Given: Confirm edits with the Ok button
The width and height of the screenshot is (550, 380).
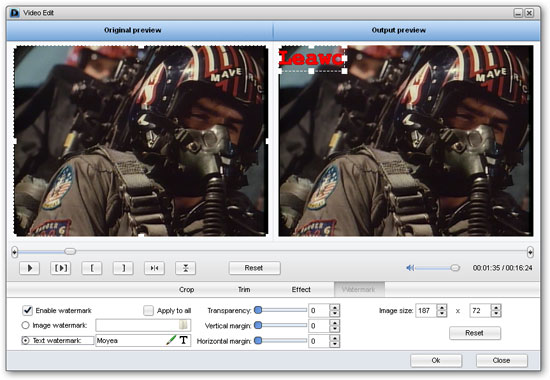Looking at the screenshot, I should (436, 360).
